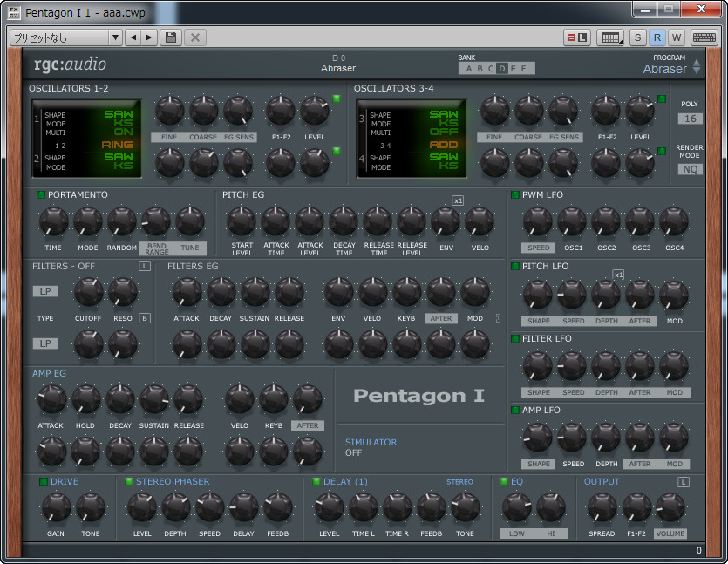Click the delete preset X icon

(195, 37)
